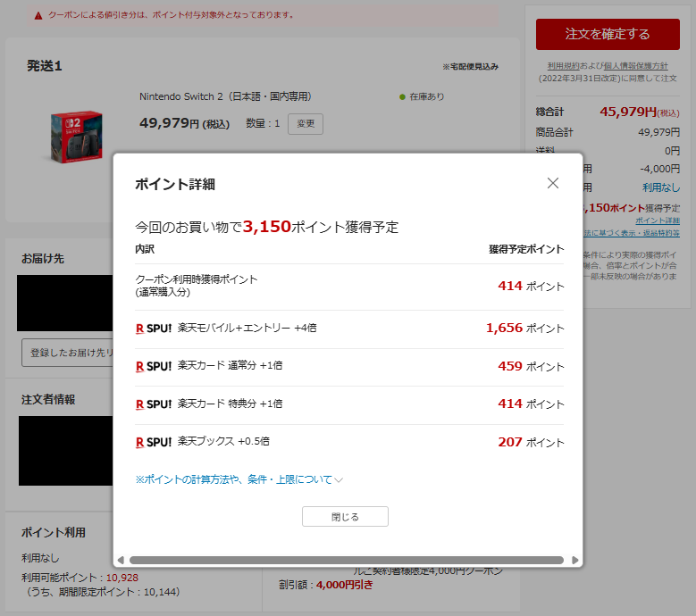Click the right arrow of dialog horizontal scrollbar
The width and height of the screenshot is (696, 616).
pyautogui.click(x=574, y=560)
